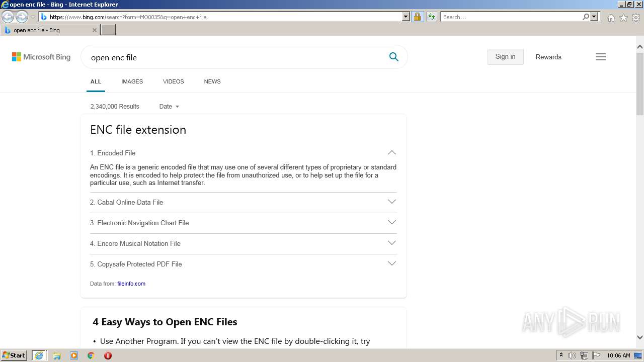Image resolution: width=644 pixels, height=362 pixels.
Task: Click the '4 Easy Ways to Open ENC Files' heading
Action: 165,322
